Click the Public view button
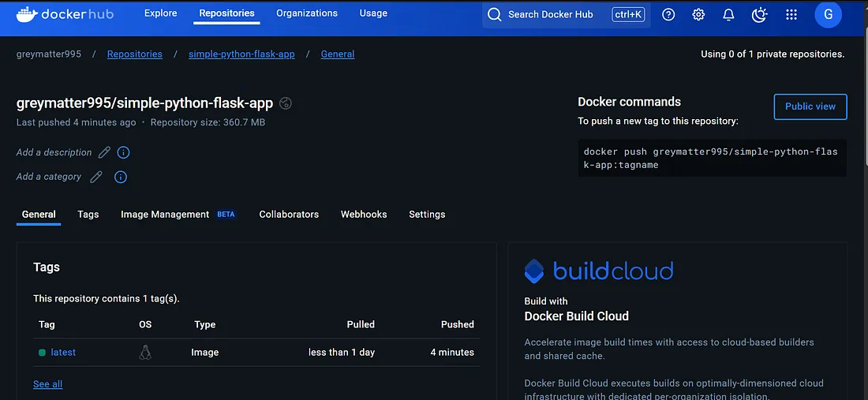868x400 pixels. pyautogui.click(x=810, y=107)
